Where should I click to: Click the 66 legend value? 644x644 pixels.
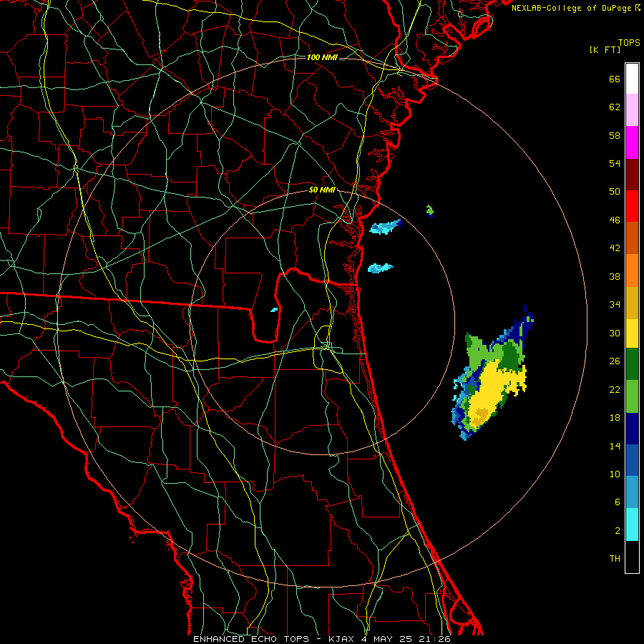pos(615,79)
